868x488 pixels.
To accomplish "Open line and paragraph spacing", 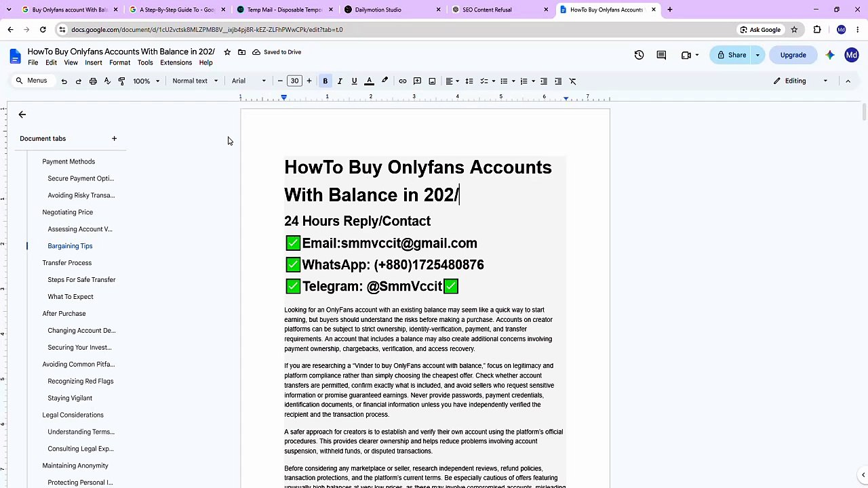I will point(469,81).
